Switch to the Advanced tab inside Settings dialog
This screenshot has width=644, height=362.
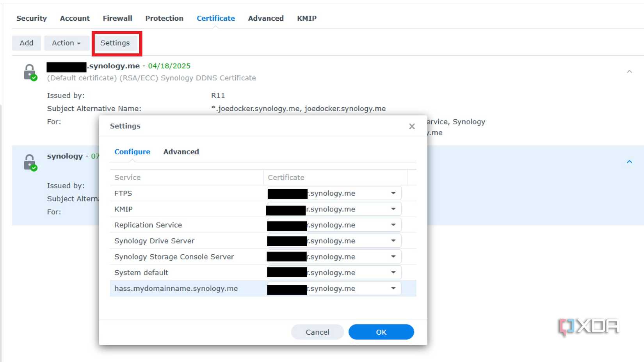click(x=181, y=152)
